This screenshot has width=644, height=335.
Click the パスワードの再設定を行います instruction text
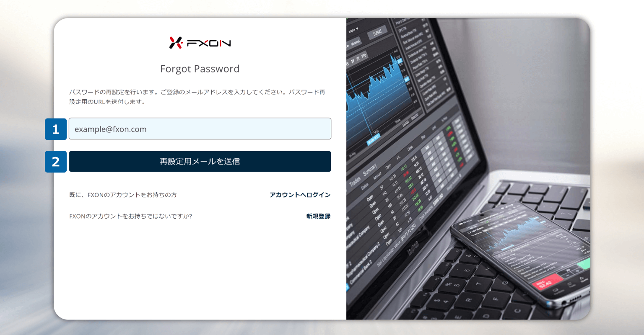[197, 97]
